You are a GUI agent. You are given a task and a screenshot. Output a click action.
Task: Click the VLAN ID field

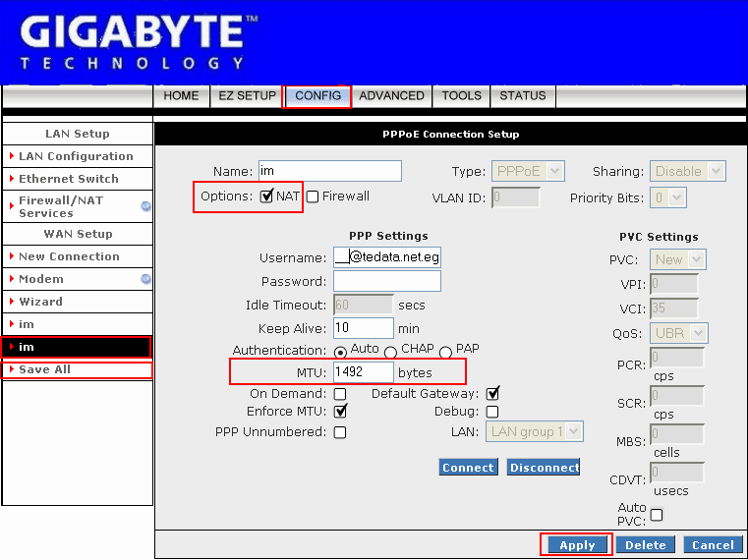[516, 197]
